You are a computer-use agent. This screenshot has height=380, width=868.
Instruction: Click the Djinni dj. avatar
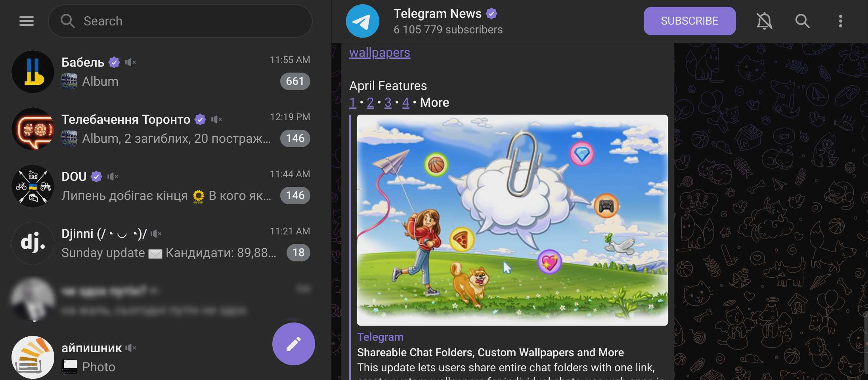coord(33,243)
